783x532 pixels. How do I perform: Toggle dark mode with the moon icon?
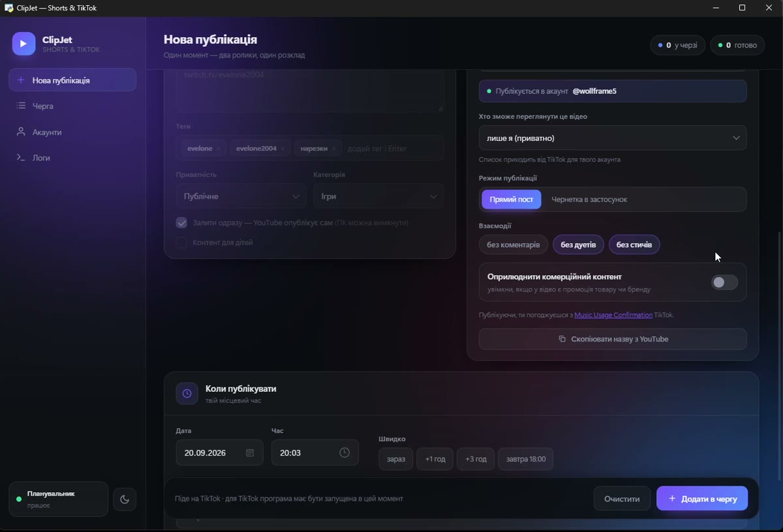125,499
